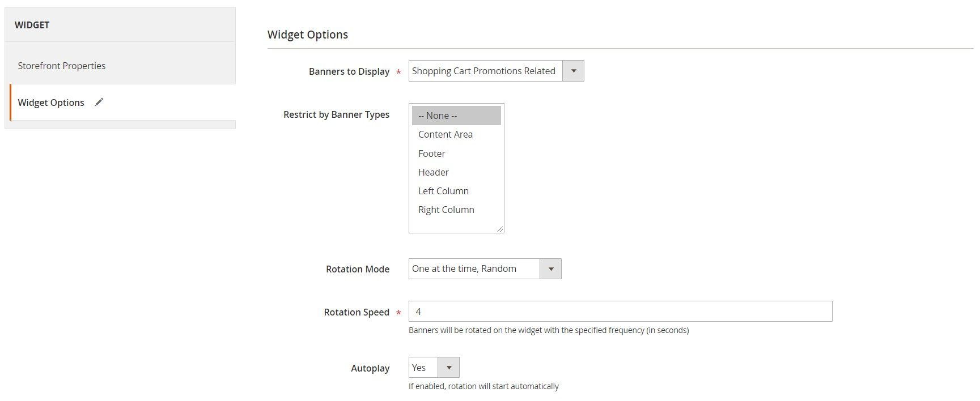Select Header in the banner types list
Image resolution: width=980 pixels, height=401 pixels.
click(433, 172)
